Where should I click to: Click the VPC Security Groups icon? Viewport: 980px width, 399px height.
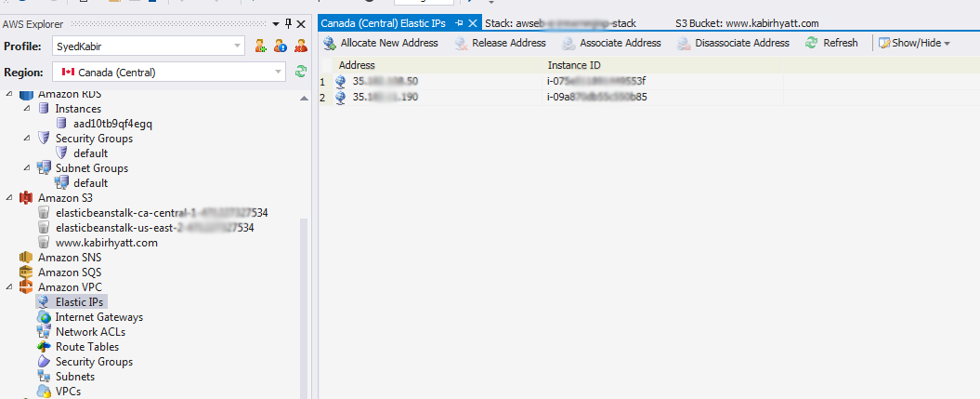(44, 362)
